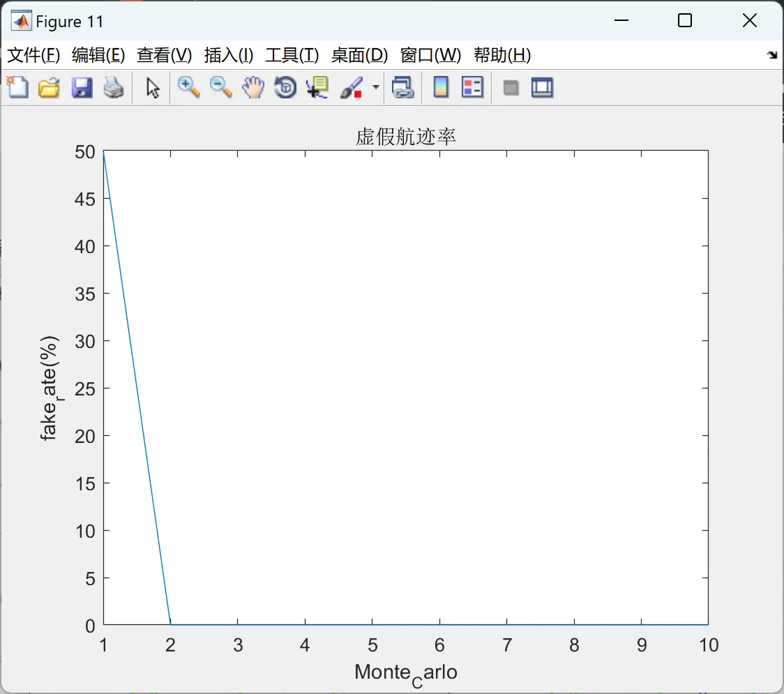Click the Hide Plot Tools icon

point(511,88)
